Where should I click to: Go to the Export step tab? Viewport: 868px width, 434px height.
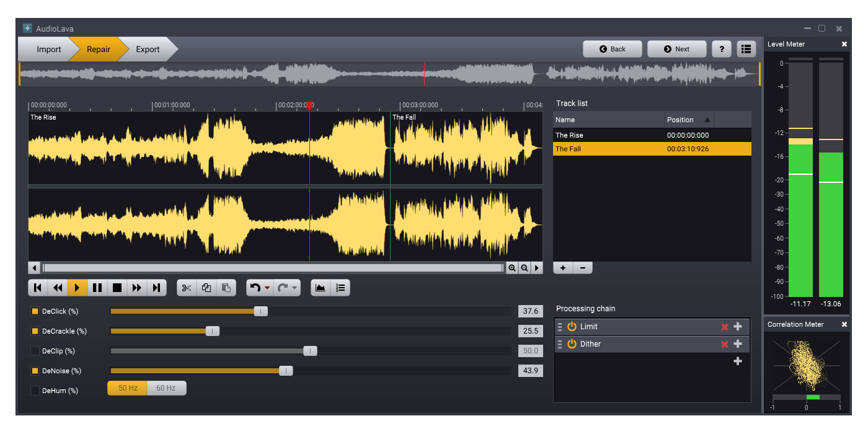148,50
